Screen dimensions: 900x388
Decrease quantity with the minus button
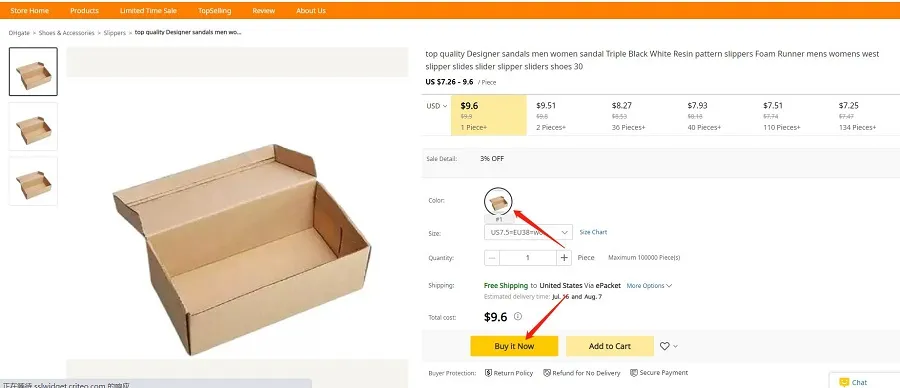492,258
